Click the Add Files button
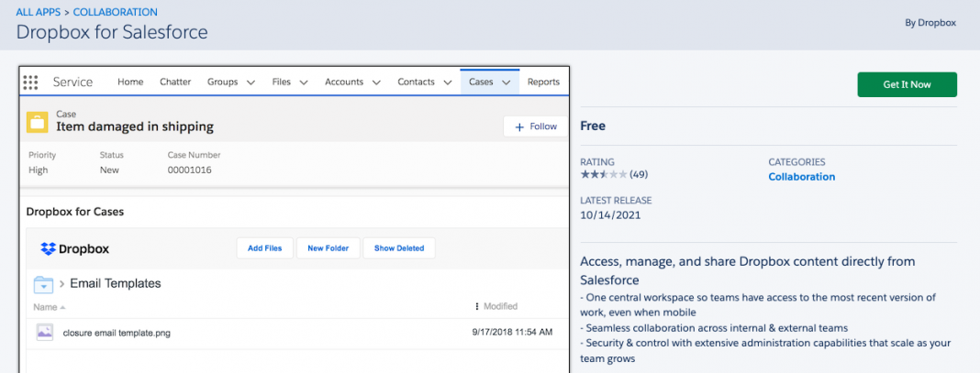The image size is (980, 373). [264, 248]
